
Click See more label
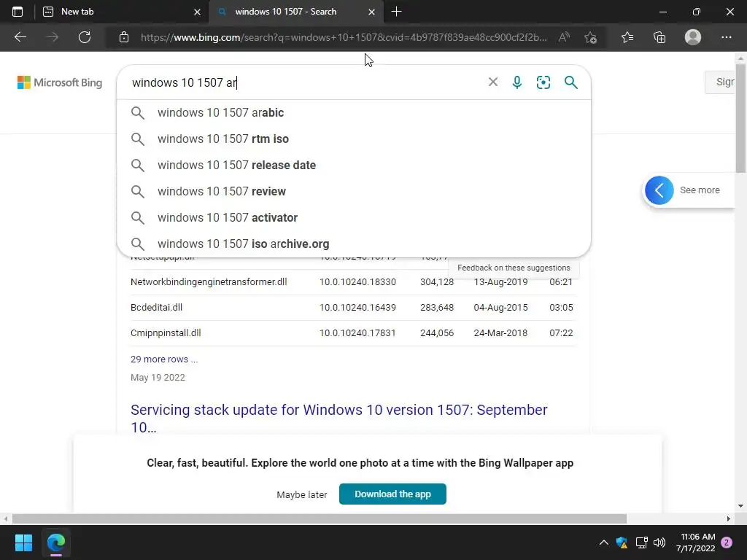point(700,190)
